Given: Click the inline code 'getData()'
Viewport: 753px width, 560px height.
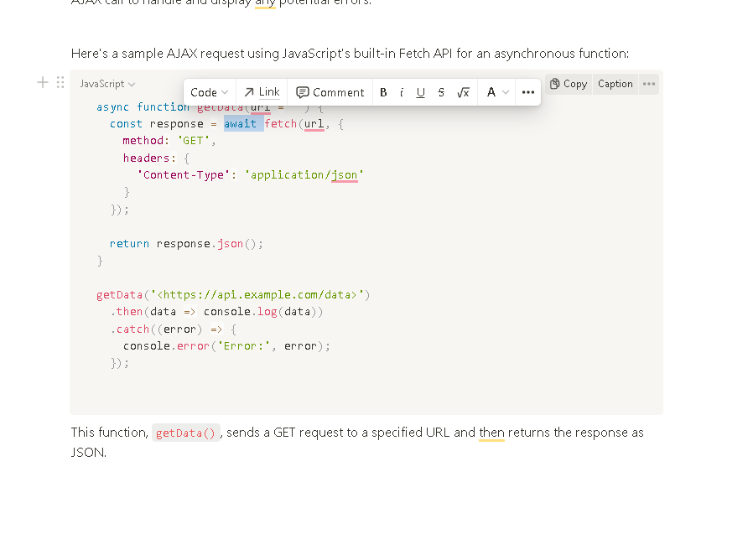Looking at the screenshot, I should pyautogui.click(x=186, y=433).
